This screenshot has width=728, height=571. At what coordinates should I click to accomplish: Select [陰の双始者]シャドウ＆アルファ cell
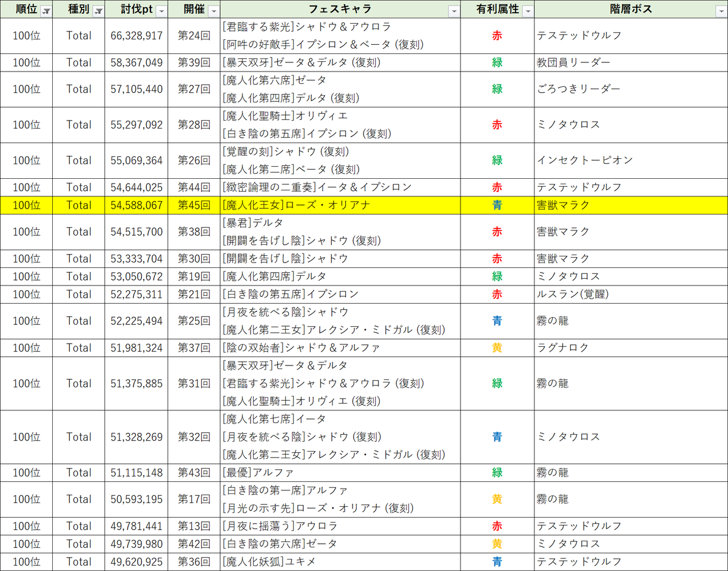click(340, 347)
